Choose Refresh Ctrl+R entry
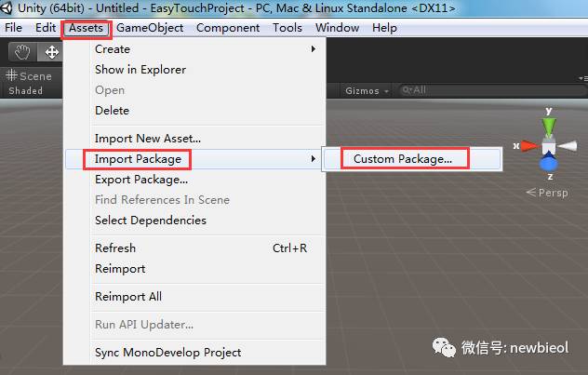The width and height of the screenshot is (588, 375). point(195,248)
